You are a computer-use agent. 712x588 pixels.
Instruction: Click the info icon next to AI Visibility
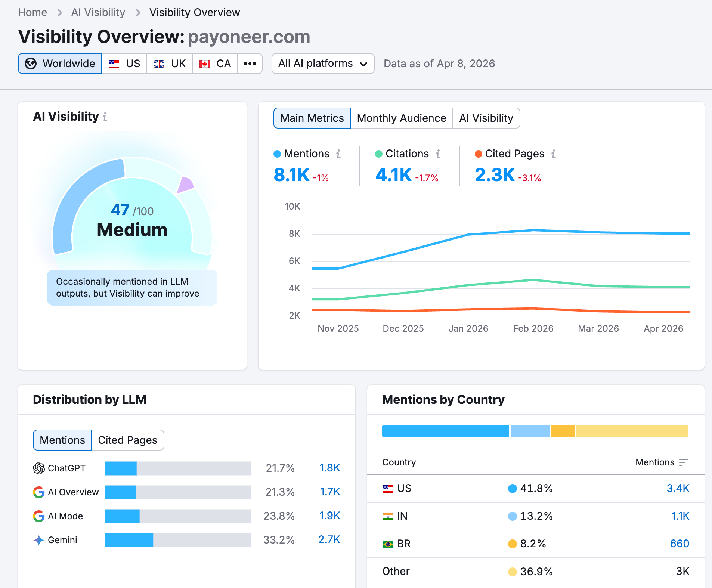tap(106, 117)
